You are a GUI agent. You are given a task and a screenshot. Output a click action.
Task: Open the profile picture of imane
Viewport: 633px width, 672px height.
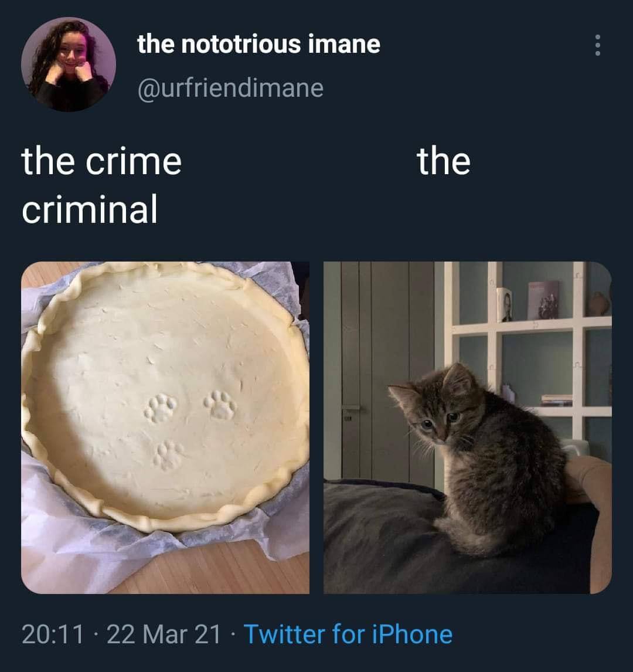click(69, 65)
